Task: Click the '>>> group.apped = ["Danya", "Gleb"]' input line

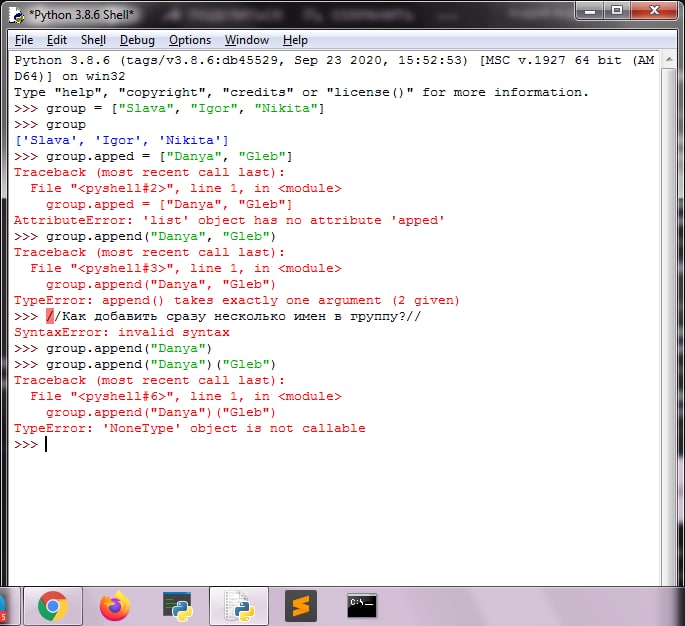Action: 153,156
